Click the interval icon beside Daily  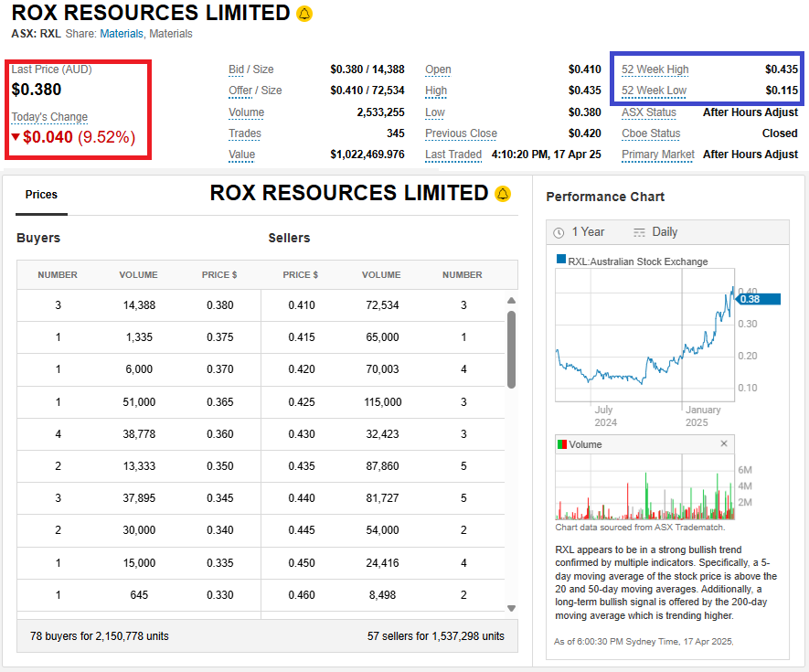tap(639, 232)
